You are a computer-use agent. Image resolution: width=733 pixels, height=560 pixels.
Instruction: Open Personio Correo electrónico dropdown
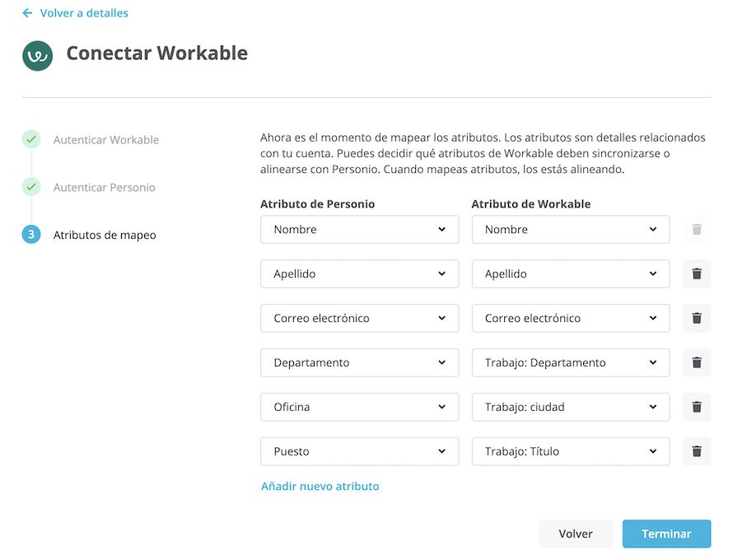point(359,318)
